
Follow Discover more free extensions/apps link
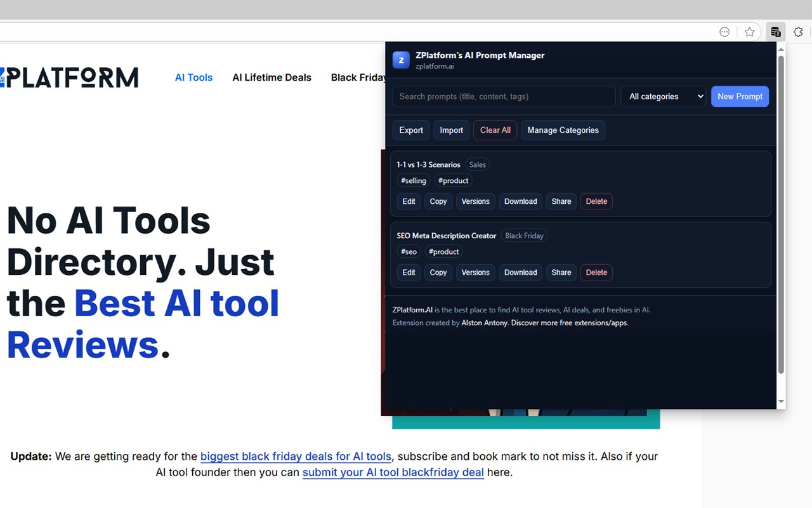[x=570, y=323]
